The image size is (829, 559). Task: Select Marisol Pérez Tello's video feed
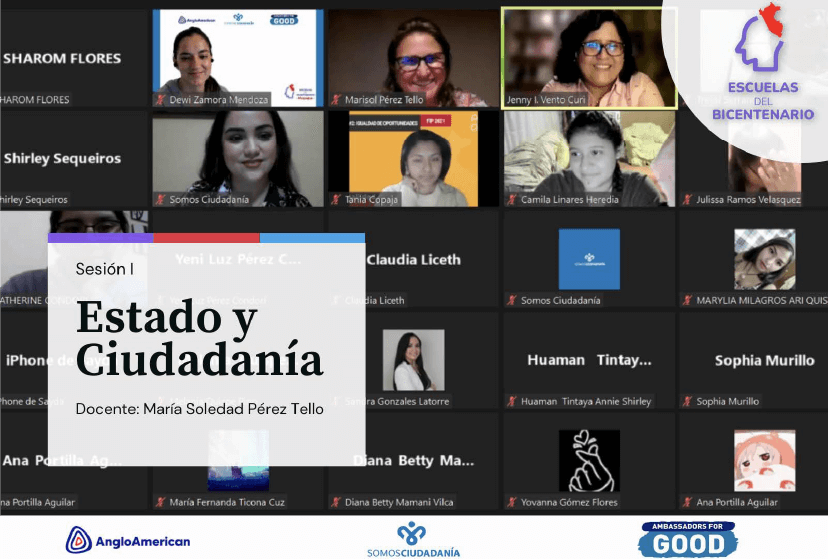tap(413, 58)
